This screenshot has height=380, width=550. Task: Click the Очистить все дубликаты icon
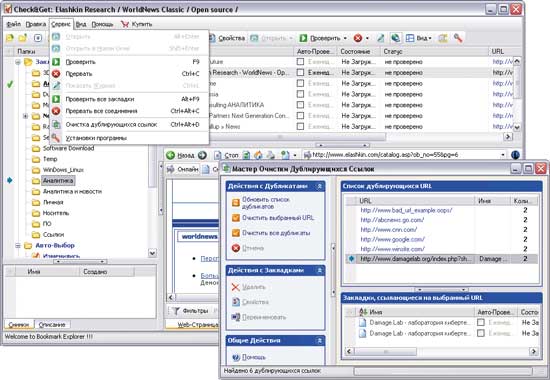(236, 233)
